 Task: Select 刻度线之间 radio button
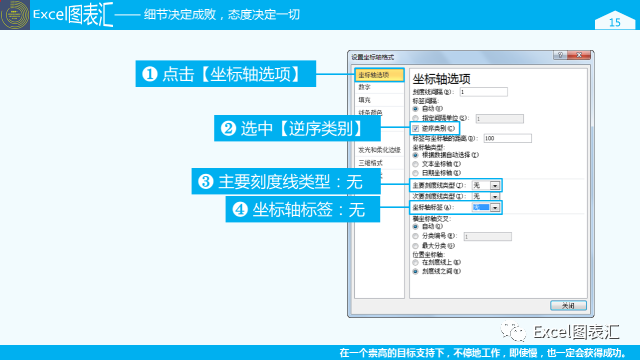[x=416, y=271]
